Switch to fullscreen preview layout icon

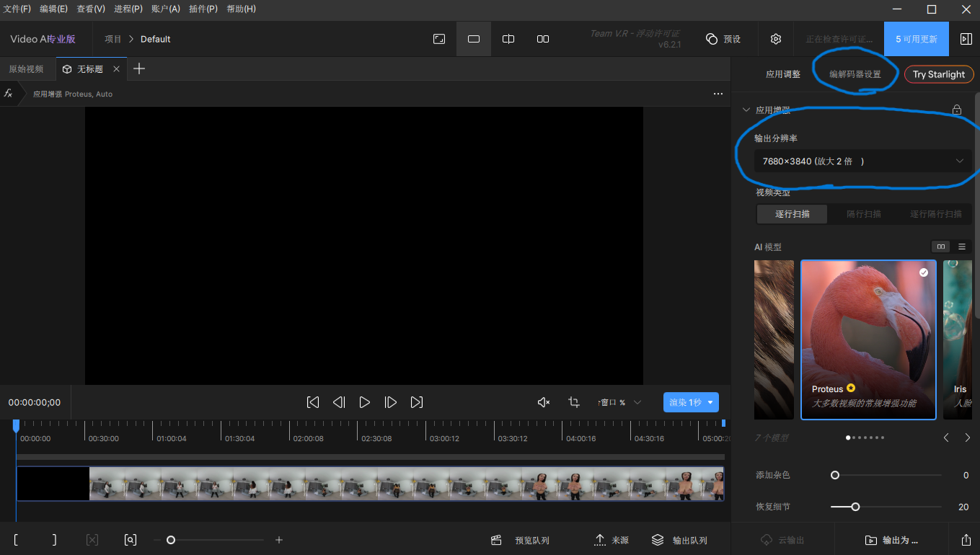(439, 39)
